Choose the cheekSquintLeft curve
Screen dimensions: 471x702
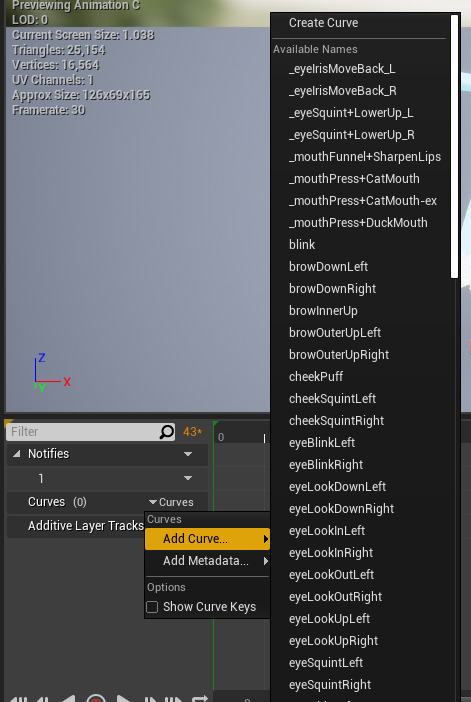(332, 398)
